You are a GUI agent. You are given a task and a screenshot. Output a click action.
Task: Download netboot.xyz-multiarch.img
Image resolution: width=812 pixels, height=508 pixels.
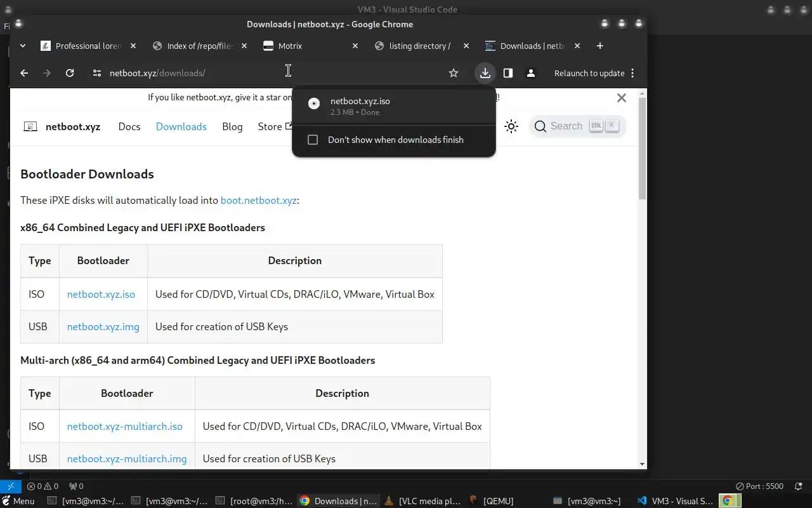coord(127,458)
